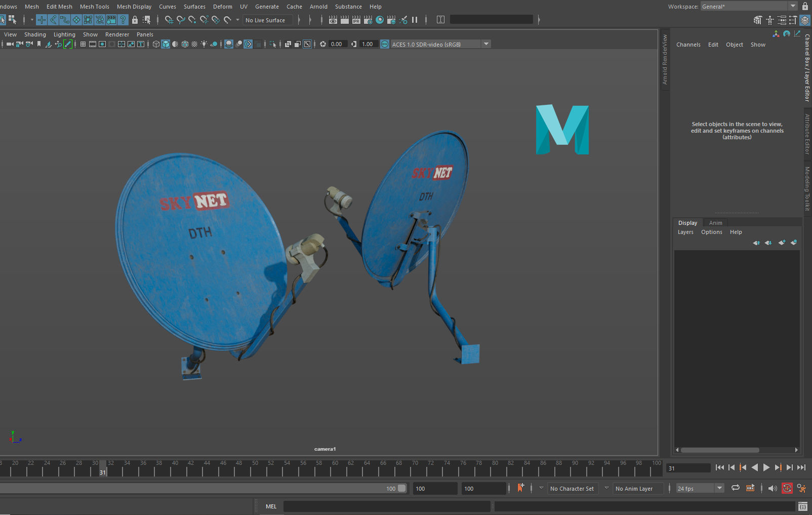Open the Mesh Tools menu
This screenshot has width=812, height=515.
[94, 7]
